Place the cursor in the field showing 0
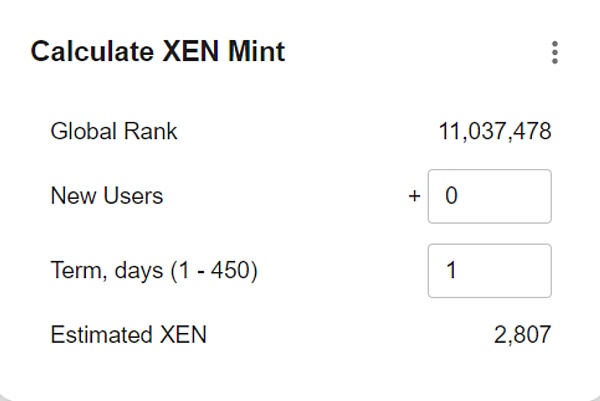Viewport: 600px width, 401px height. tap(489, 196)
